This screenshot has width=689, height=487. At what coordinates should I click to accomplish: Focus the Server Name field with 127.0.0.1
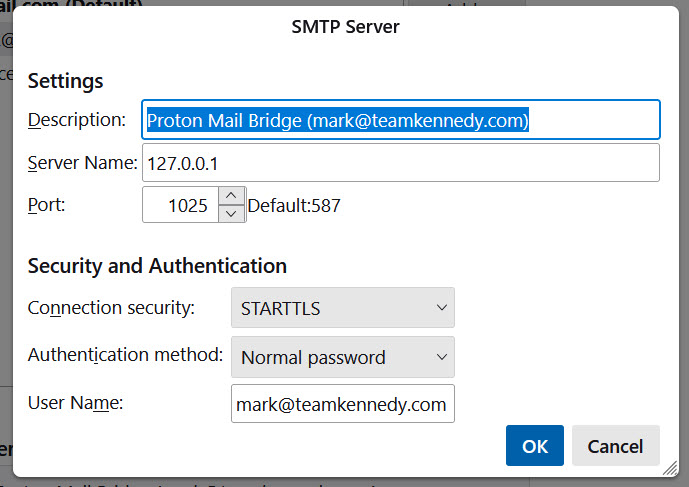click(400, 162)
